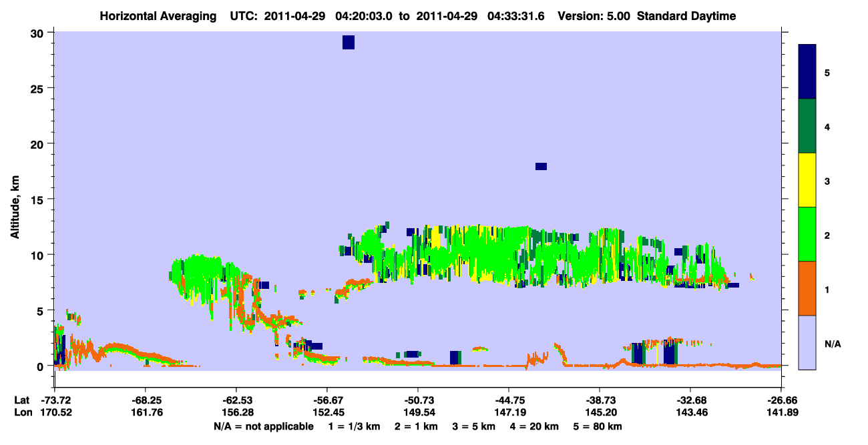Click the longitude value 145.20
The height and width of the screenshot is (445, 868).
coord(600,413)
